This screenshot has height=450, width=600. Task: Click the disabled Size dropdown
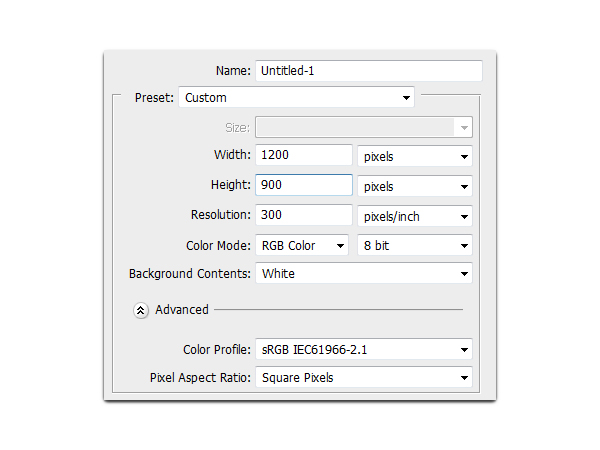click(x=364, y=127)
